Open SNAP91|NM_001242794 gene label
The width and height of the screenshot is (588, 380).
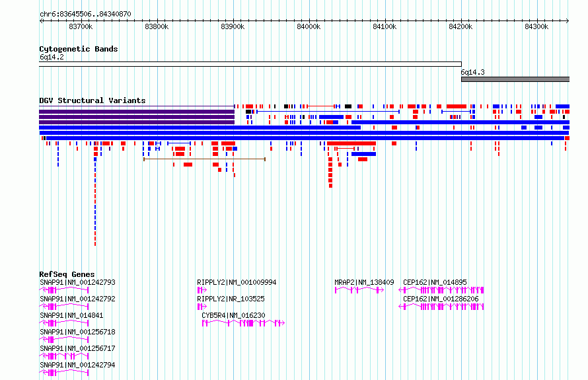[77, 365]
